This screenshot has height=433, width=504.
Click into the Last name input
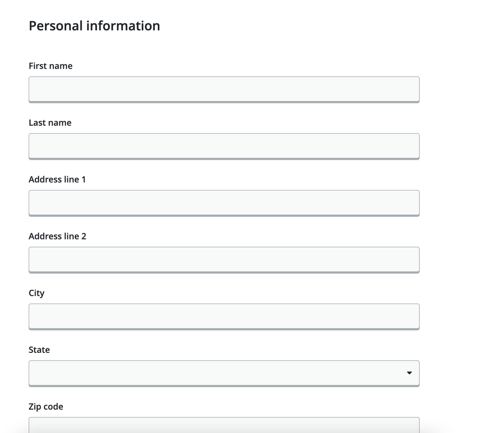coord(224,146)
